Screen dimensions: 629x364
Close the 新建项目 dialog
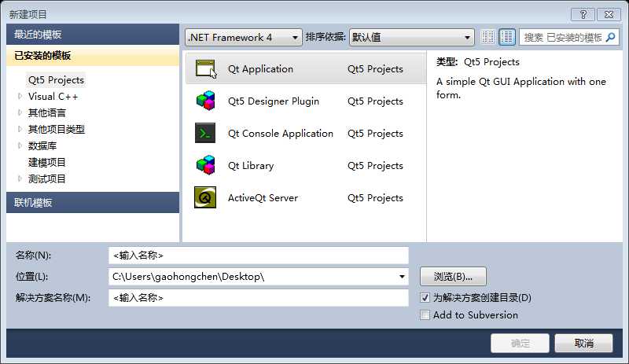point(609,14)
